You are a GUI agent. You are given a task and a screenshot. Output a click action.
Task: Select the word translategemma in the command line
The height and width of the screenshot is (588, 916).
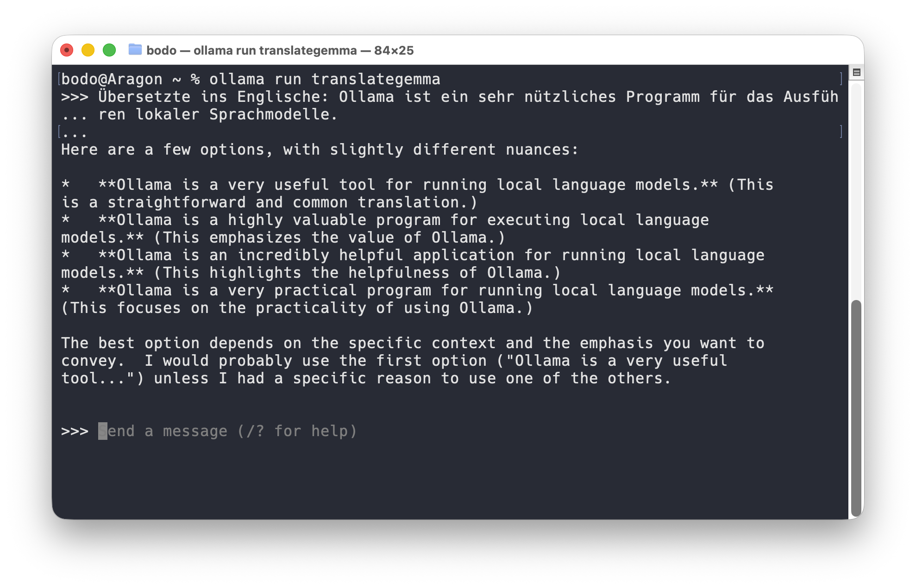click(376, 79)
